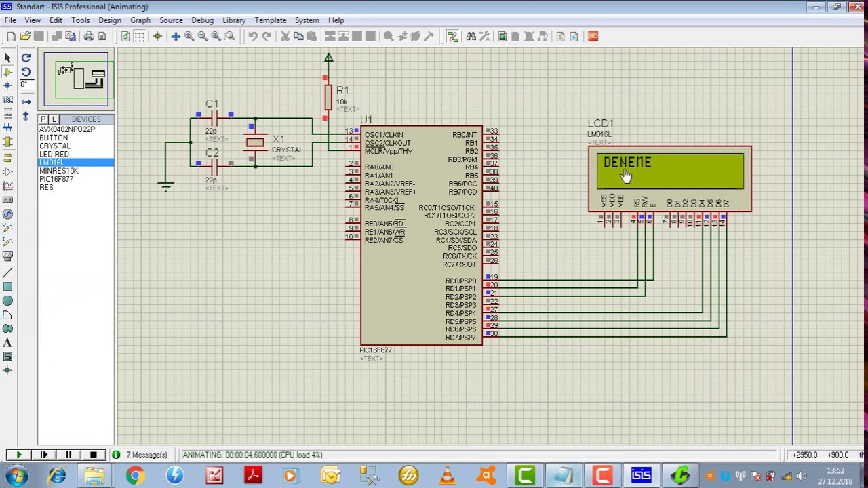Click the Step simulation button
This screenshot has width=868, height=488.
pos(44,455)
